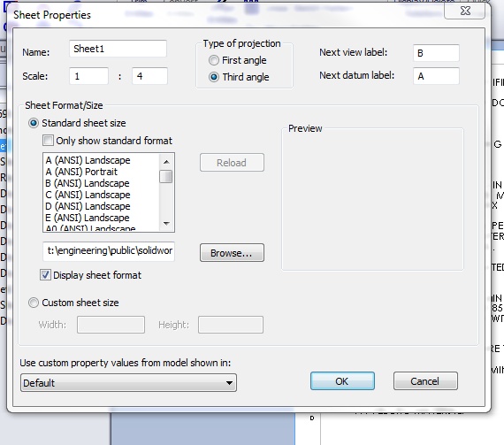Select A (ANSI) Portrait in the list
Viewport: 504px width, 445px height.
click(102, 172)
